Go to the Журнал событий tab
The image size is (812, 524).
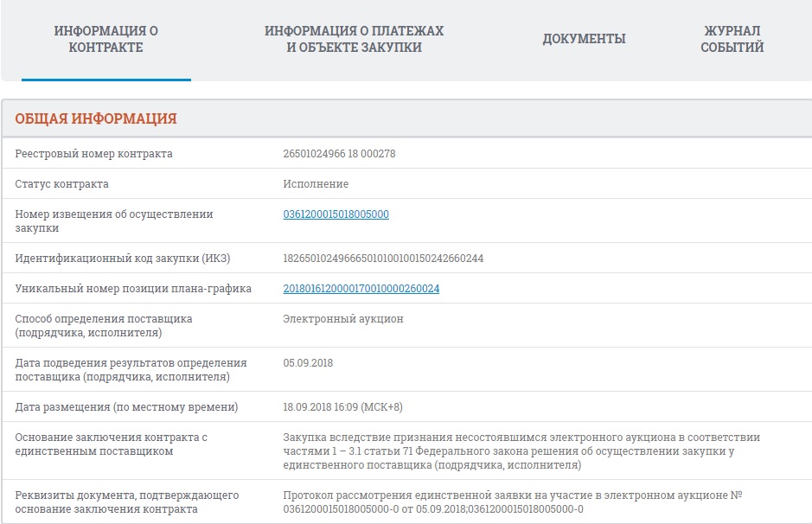tap(732, 40)
